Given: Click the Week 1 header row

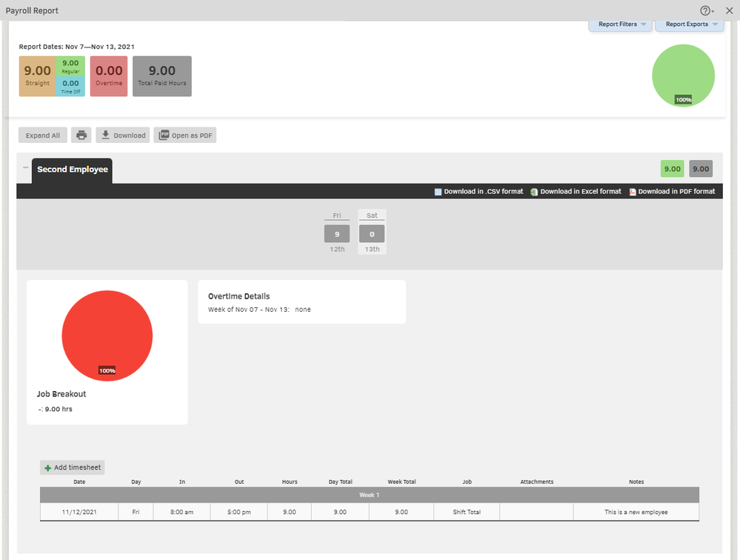Looking at the screenshot, I should pyautogui.click(x=370, y=495).
